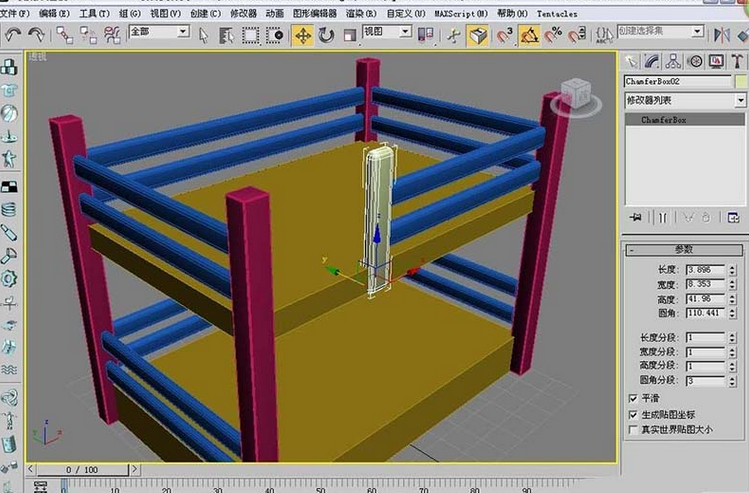The image size is (749, 493).
Task: Step time slider forward arrow
Action: point(134,470)
